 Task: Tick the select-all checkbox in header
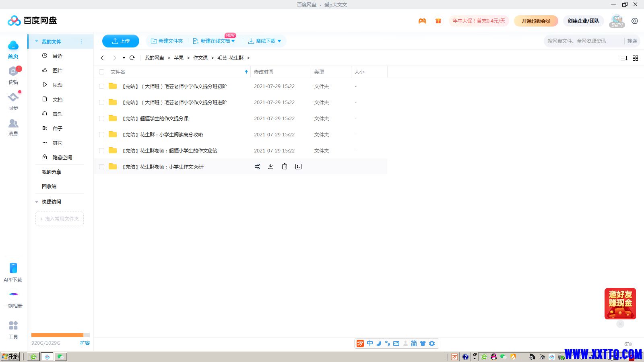click(102, 72)
